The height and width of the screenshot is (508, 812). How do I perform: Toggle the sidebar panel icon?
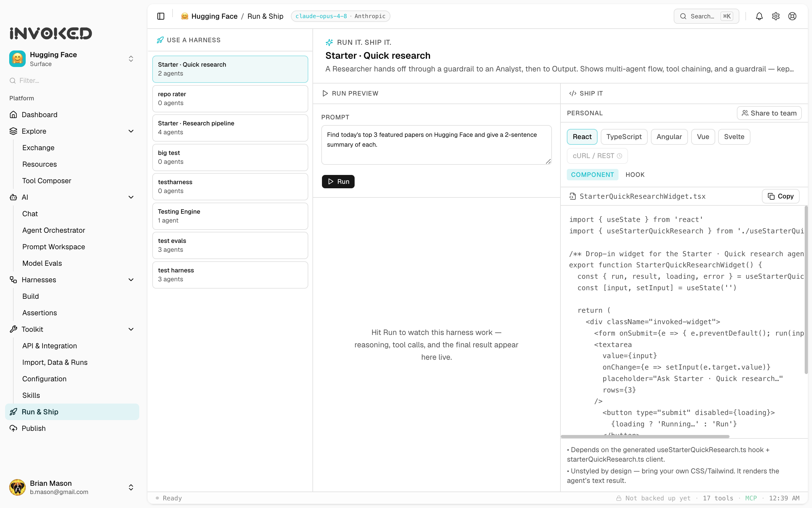[161, 16]
